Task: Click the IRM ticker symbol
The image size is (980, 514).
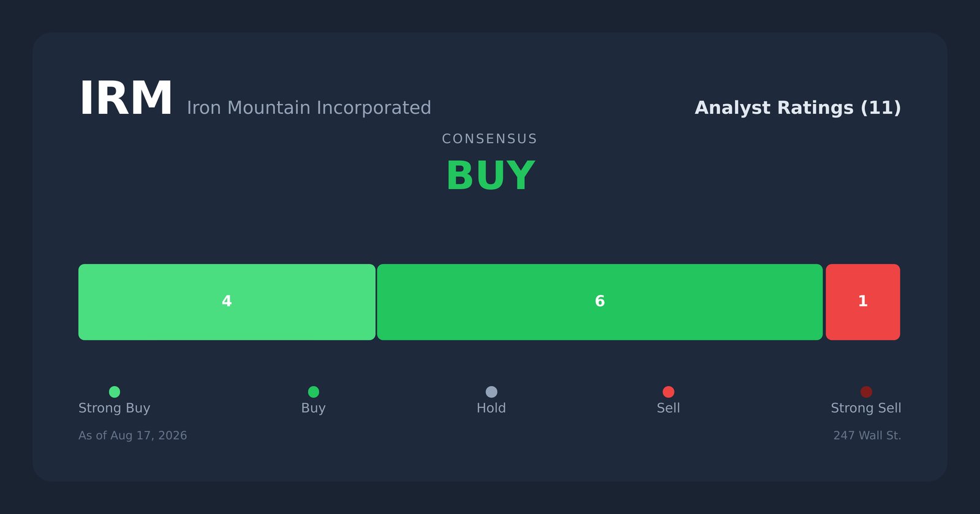Action: click(126, 99)
